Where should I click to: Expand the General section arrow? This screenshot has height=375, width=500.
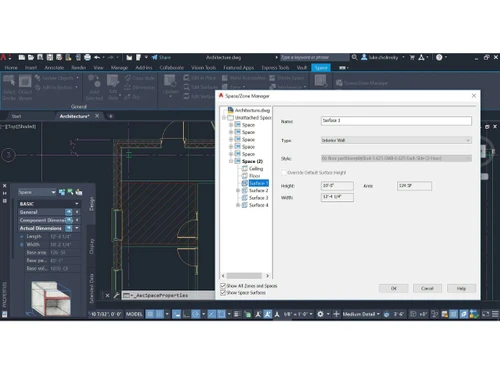pos(77,212)
